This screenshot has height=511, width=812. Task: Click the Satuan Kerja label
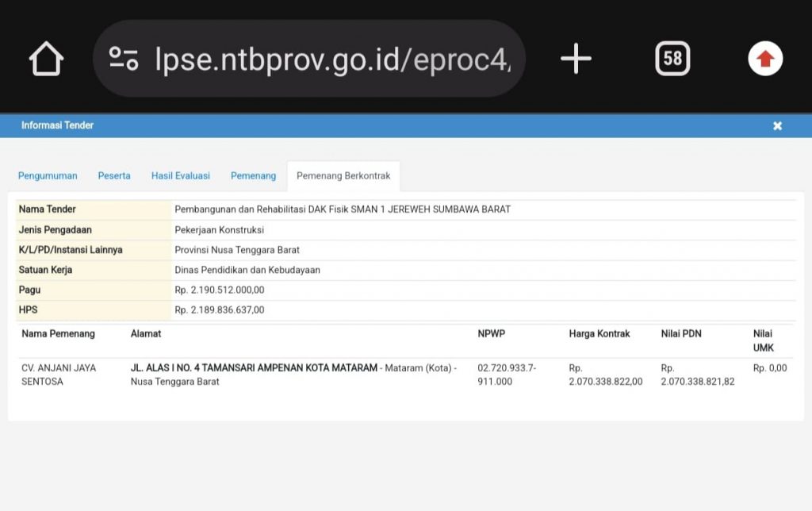[45, 270]
